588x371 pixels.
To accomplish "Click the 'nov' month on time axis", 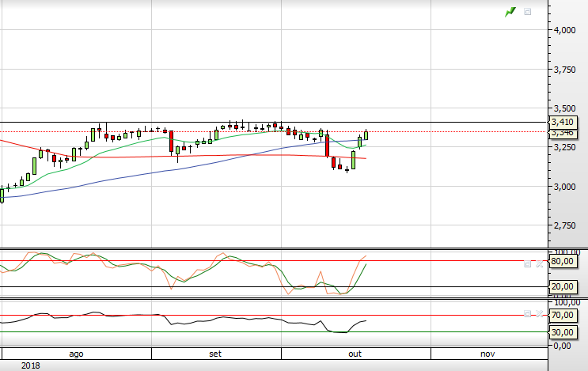I will pos(487,354).
